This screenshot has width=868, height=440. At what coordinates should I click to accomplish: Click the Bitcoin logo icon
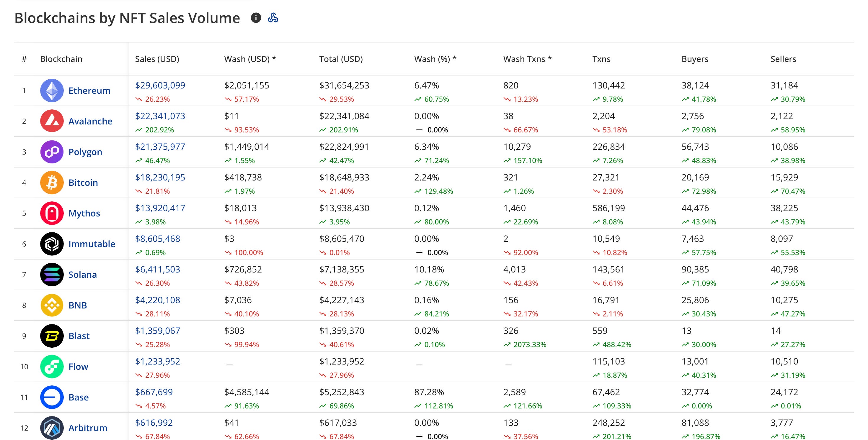pos(52,183)
